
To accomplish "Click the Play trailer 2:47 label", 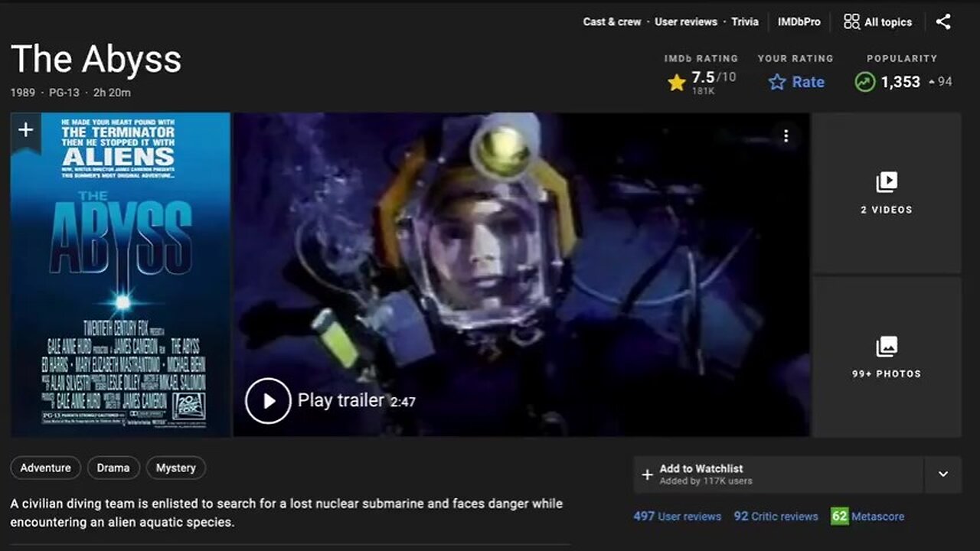I will click(x=356, y=400).
